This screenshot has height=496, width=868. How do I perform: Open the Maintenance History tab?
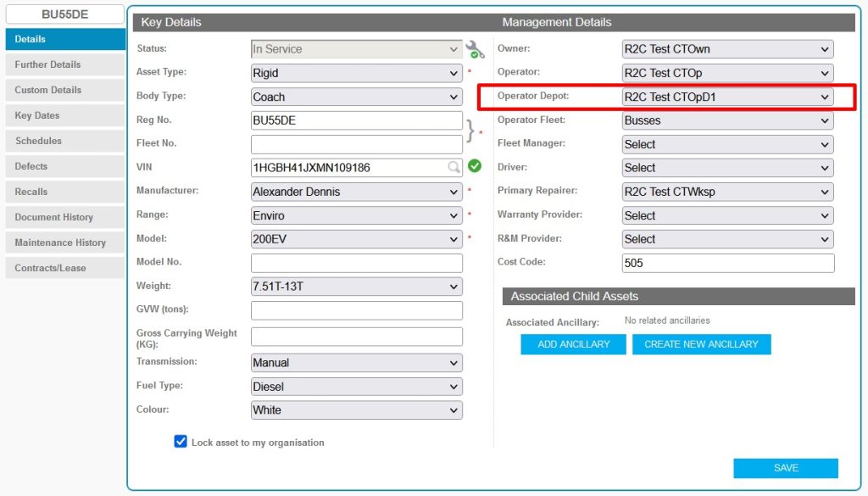[x=65, y=242]
